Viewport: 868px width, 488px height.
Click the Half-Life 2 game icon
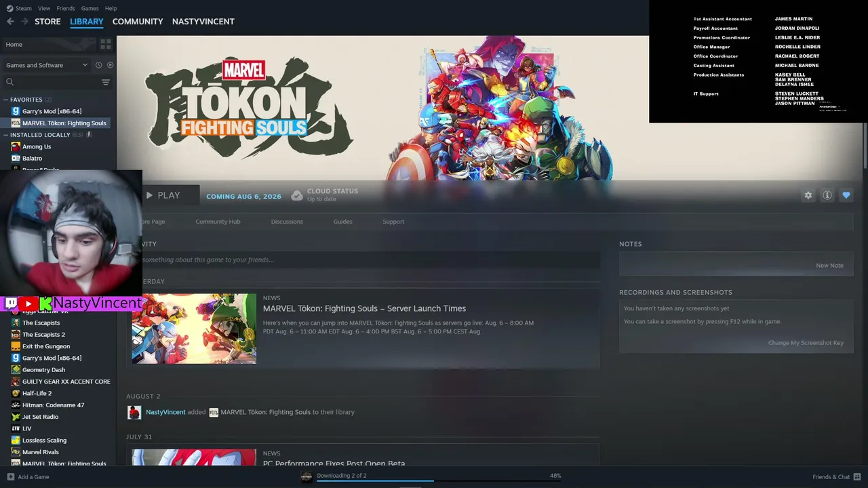click(16, 393)
